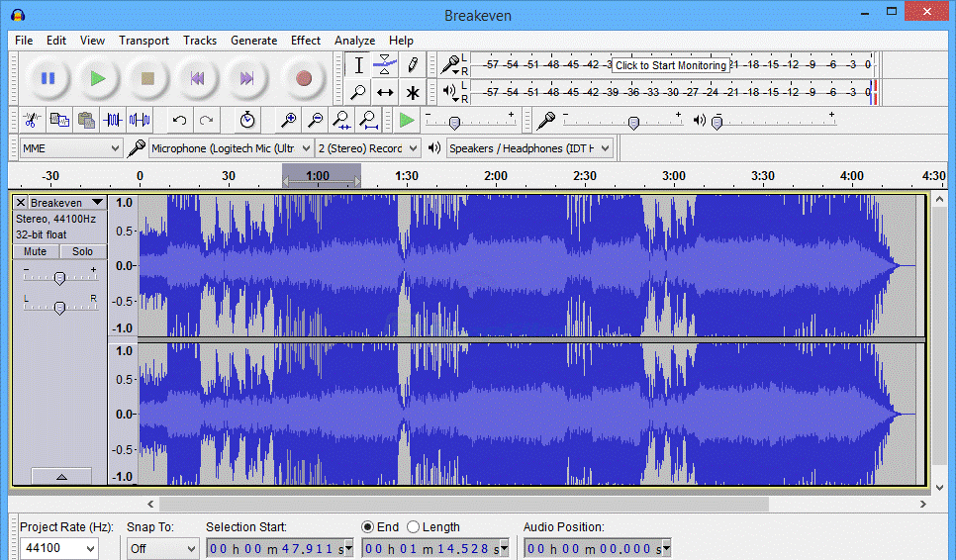Select the Envelope tool
The width and height of the screenshot is (956, 560).
point(385,65)
